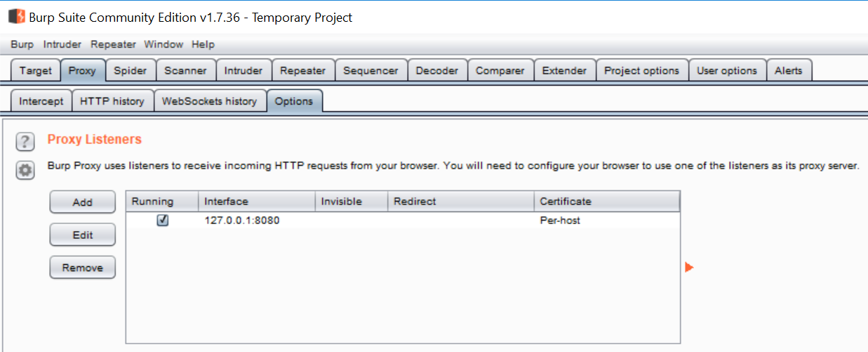The width and height of the screenshot is (868, 352).
Task: Select the Intercept sub-tab
Action: (x=41, y=101)
